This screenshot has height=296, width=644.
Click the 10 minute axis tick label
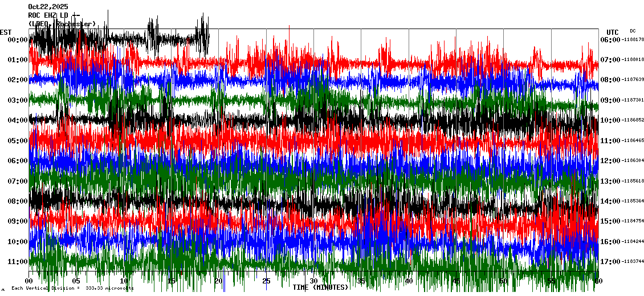pos(124,281)
